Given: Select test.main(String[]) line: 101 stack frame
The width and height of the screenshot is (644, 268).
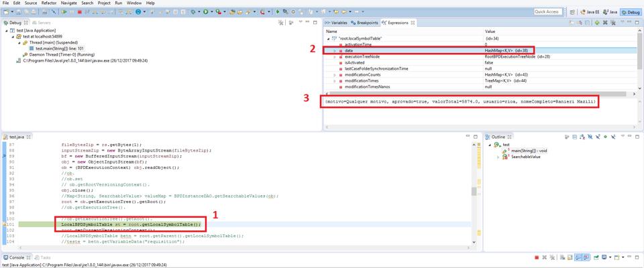Looking at the screenshot, I should pos(56,48).
